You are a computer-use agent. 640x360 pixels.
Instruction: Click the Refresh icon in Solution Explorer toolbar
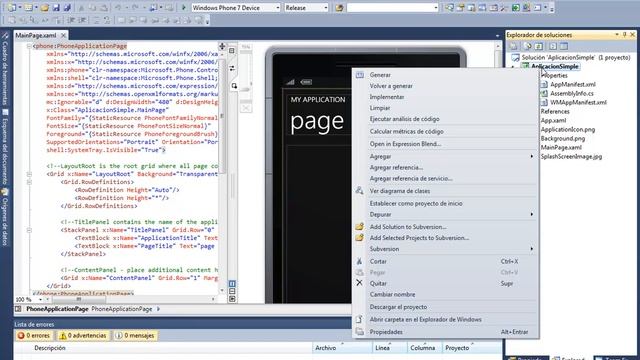[x=539, y=46]
